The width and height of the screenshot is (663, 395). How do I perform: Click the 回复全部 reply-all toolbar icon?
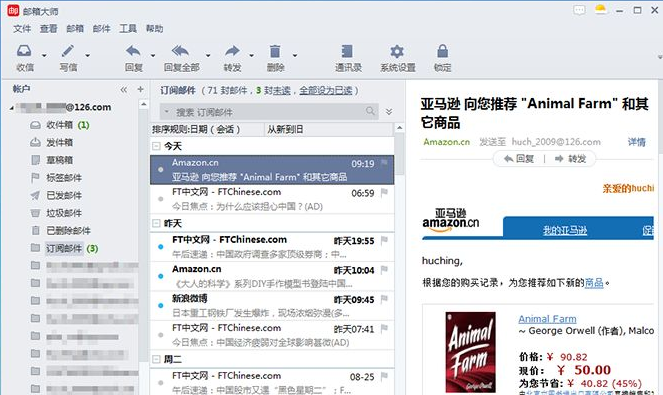[x=181, y=51]
